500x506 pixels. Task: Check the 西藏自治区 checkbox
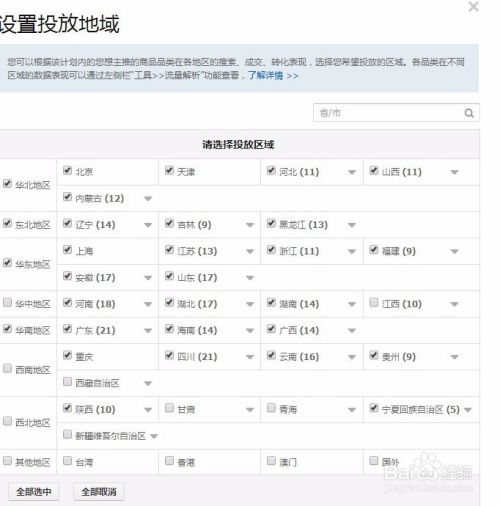pos(67,381)
